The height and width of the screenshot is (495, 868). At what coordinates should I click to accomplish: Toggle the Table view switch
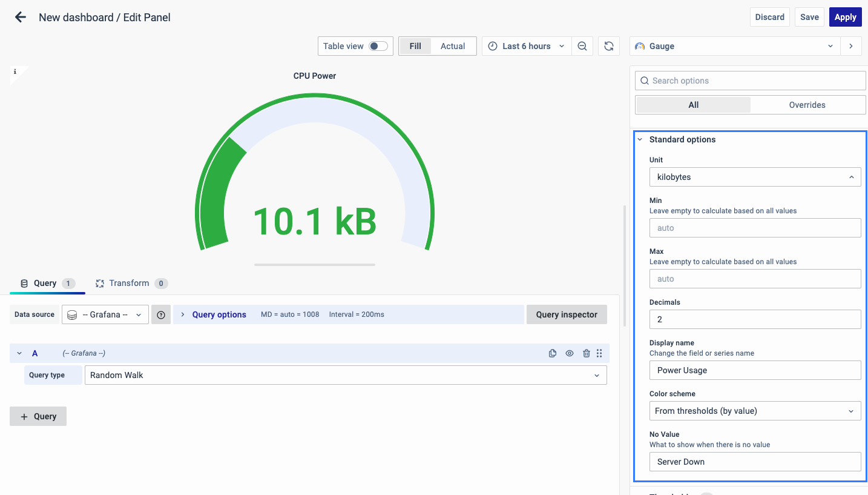378,46
